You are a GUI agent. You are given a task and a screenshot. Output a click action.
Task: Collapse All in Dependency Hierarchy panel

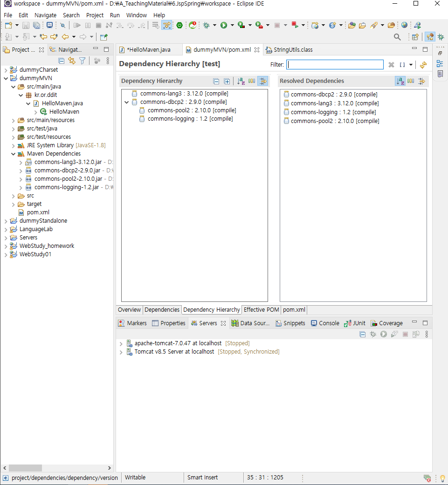pos(216,82)
